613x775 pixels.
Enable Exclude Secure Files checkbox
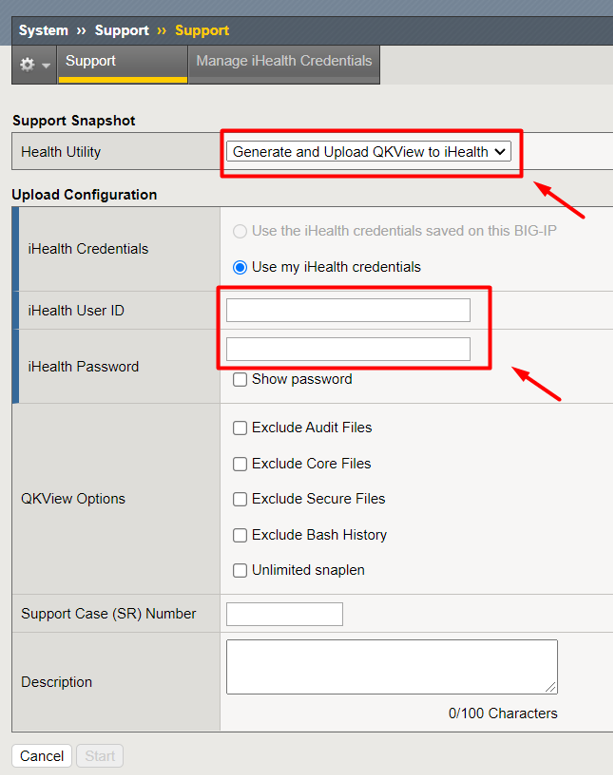[x=240, y=499]
